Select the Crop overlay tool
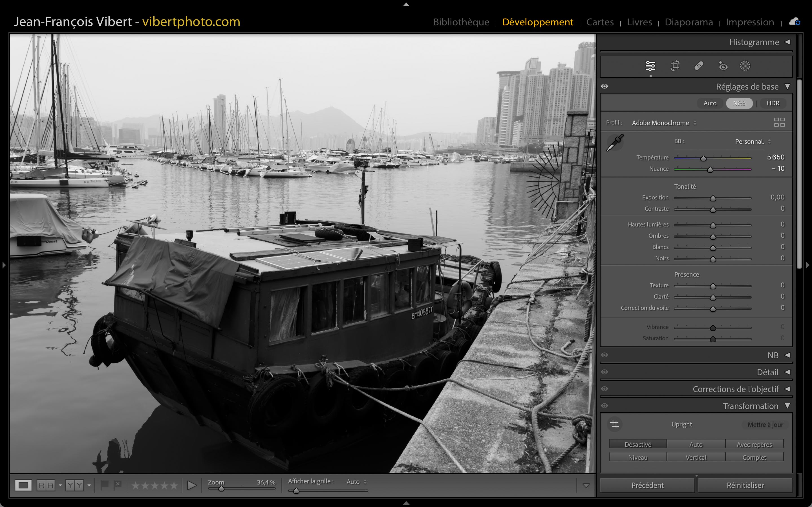This screenshot has width=812, height=507. tap(675, 66)
